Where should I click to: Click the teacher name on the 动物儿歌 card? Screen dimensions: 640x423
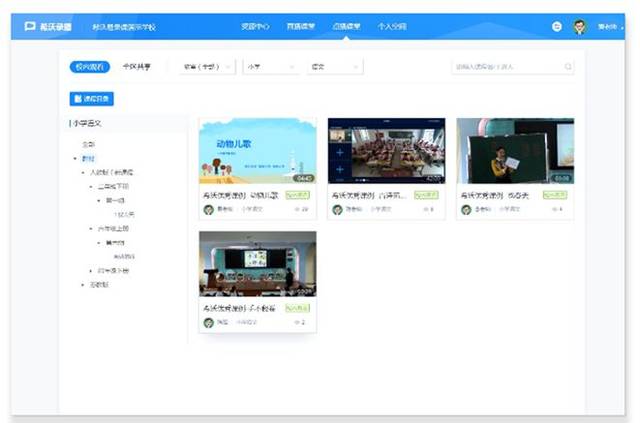tap(225, 209)
